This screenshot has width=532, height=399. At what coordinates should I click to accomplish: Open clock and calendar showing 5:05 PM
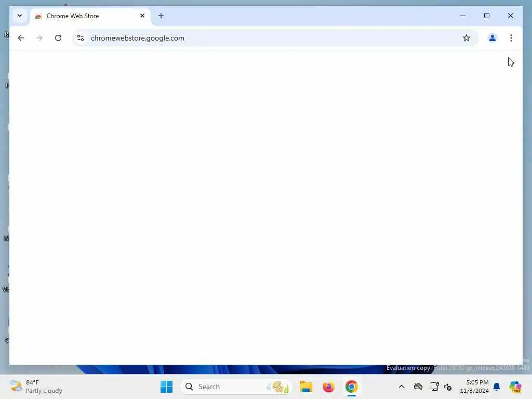(x=474, y=387)
